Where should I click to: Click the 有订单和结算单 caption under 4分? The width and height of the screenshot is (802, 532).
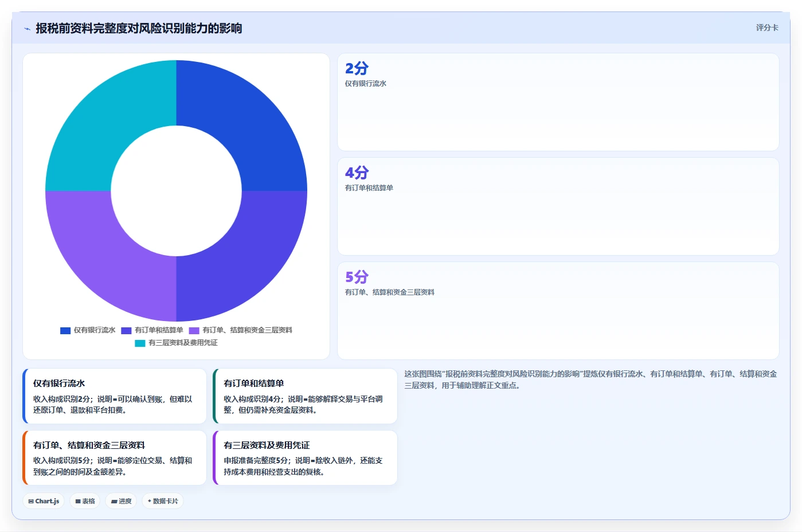[369, 188]
